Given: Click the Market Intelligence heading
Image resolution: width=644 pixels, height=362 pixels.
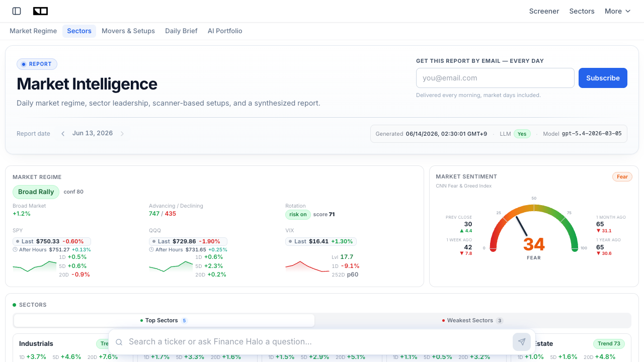Looking at the screenshot, I should coord(87,83).
